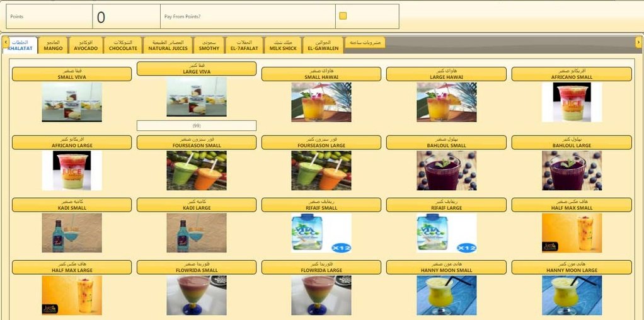This screenshot has width=644, height=320.
Task: Open the MILK SHICK category tab
Action: (x=283, y=45)
